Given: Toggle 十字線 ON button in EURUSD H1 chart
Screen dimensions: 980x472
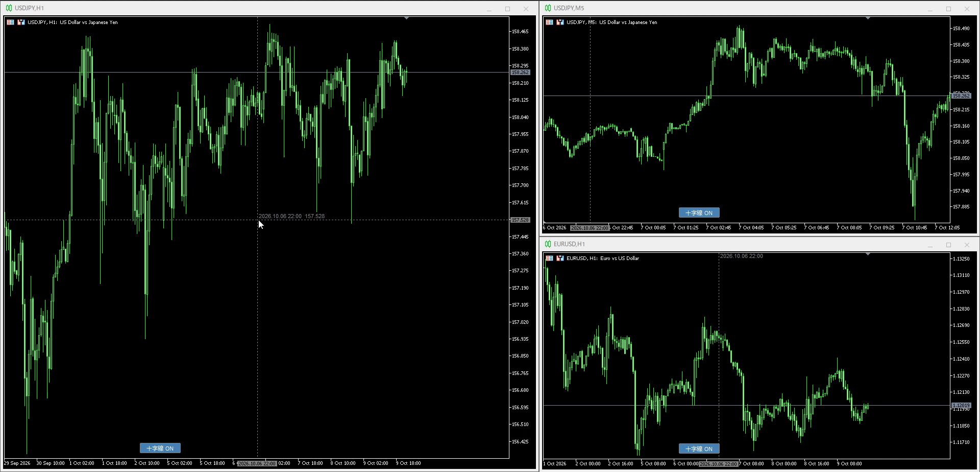Looking at the screenshot, I should 699,449.
